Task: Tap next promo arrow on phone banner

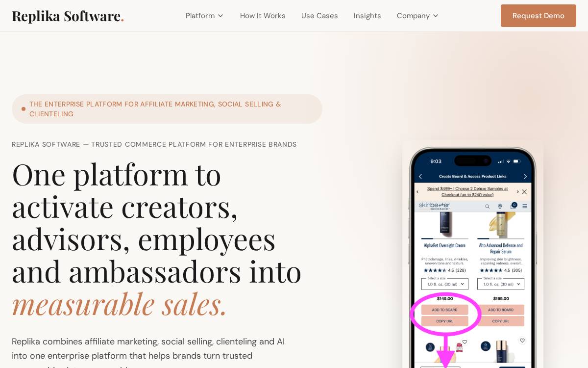Action: pos(517,192)
